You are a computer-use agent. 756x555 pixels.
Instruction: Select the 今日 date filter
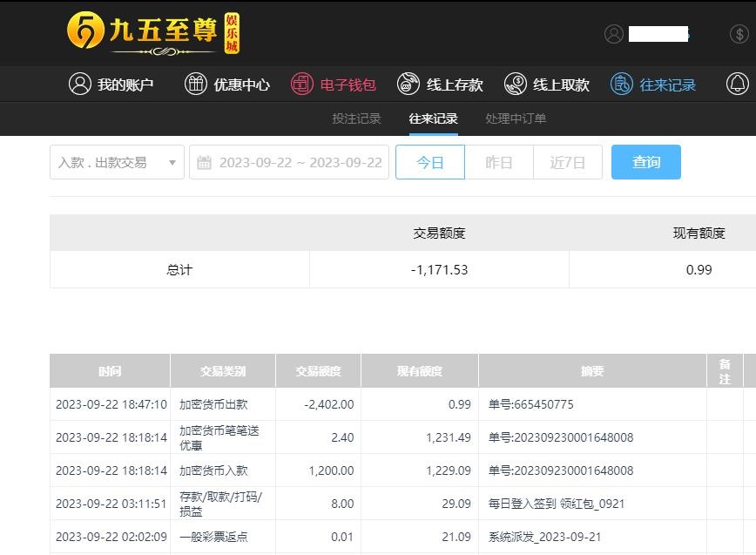click(430, 162)
